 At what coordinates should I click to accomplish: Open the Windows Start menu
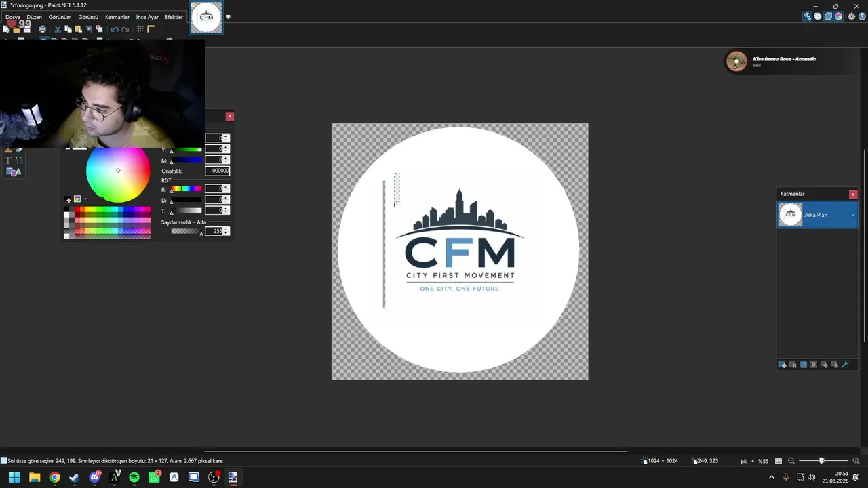point(14,477)
